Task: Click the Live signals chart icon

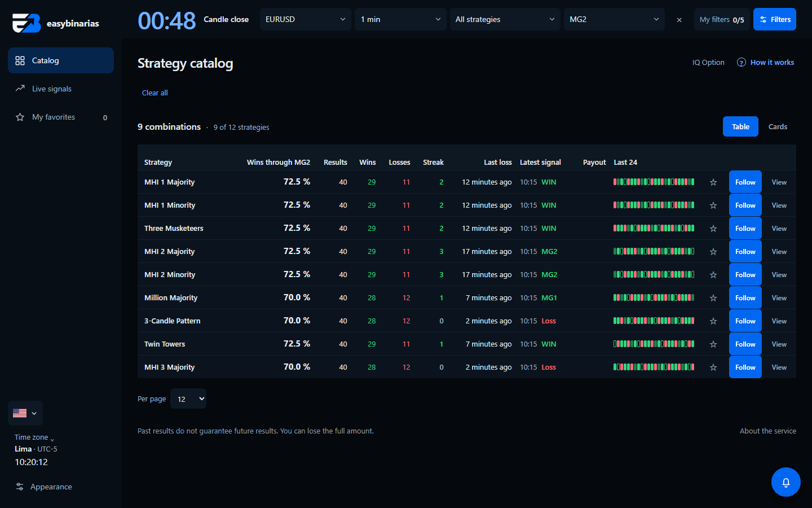Action: click(20, 89)
